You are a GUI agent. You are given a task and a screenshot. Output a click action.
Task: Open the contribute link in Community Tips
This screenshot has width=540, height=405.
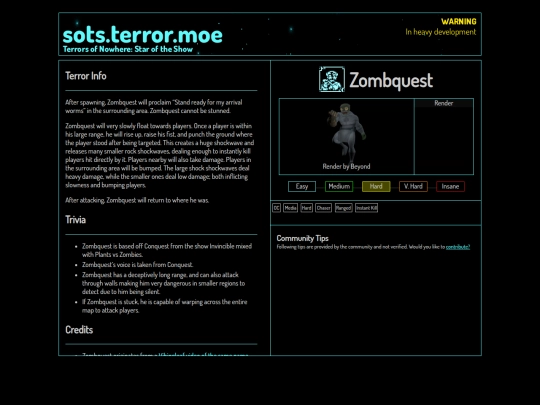458,247
